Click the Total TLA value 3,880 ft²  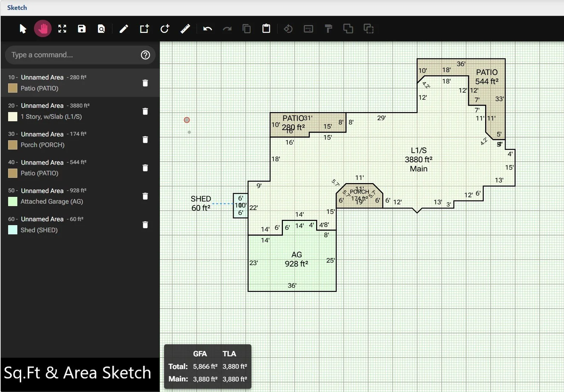click(235, 366)
